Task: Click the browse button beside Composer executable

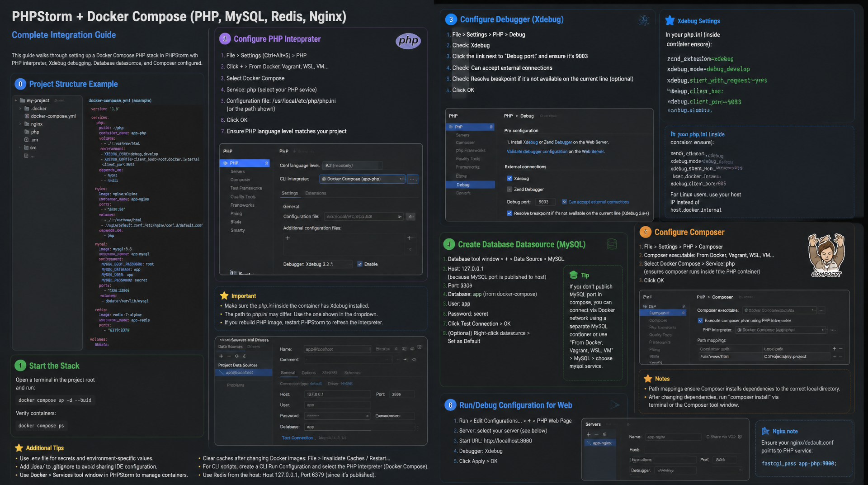Action: (821, 310)
